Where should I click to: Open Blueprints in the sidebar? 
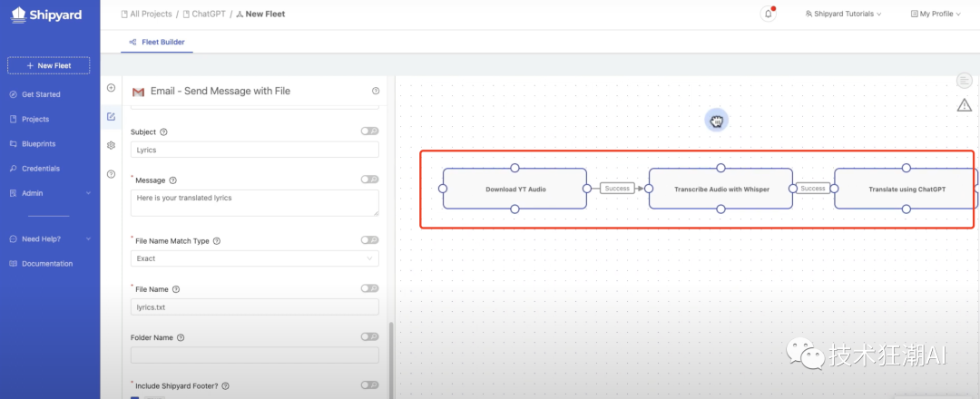pyautogui.click(x=38, y=143)
